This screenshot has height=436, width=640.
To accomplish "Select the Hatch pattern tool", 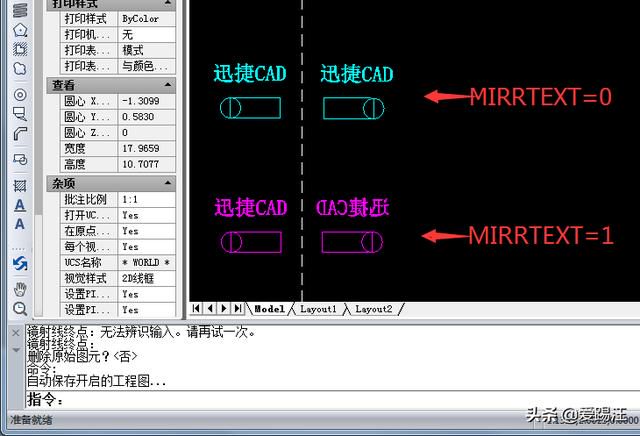I will (x=20, y=186).
